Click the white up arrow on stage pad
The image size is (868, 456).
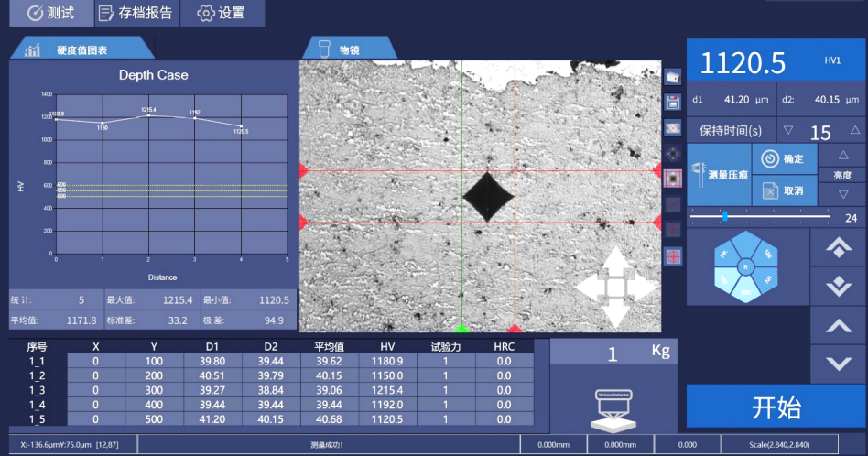(x=615, y=260)
